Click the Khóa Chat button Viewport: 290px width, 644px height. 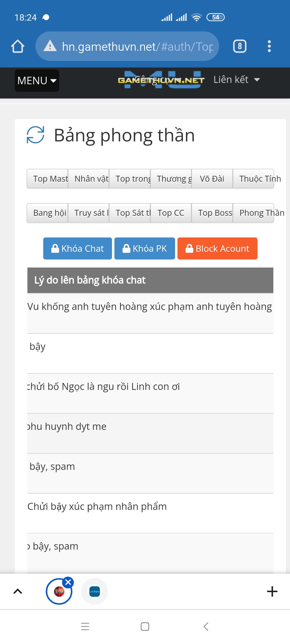(77, 248)
